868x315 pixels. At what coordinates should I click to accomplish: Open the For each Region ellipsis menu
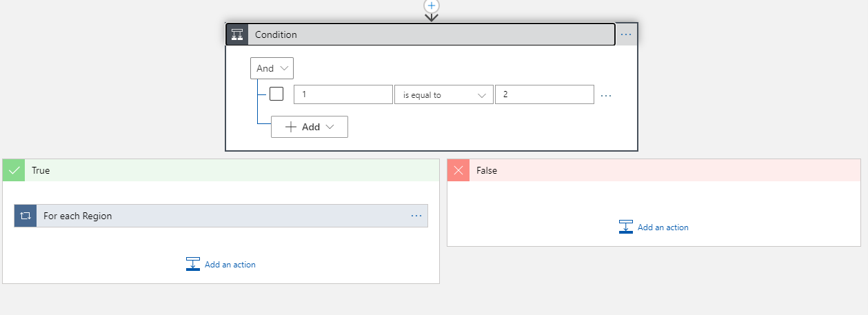[x=416, y=216]
